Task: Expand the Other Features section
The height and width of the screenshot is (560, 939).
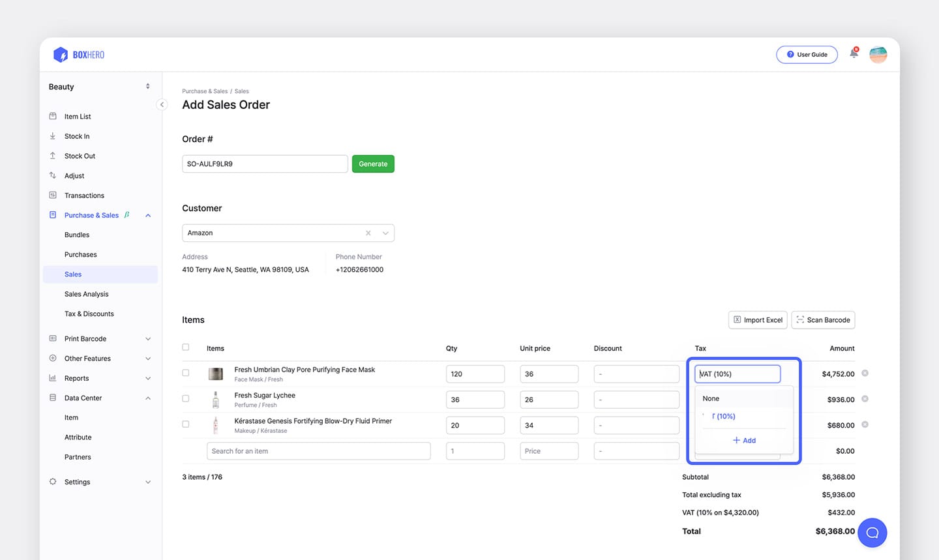Action: click(x=147, y=358)
